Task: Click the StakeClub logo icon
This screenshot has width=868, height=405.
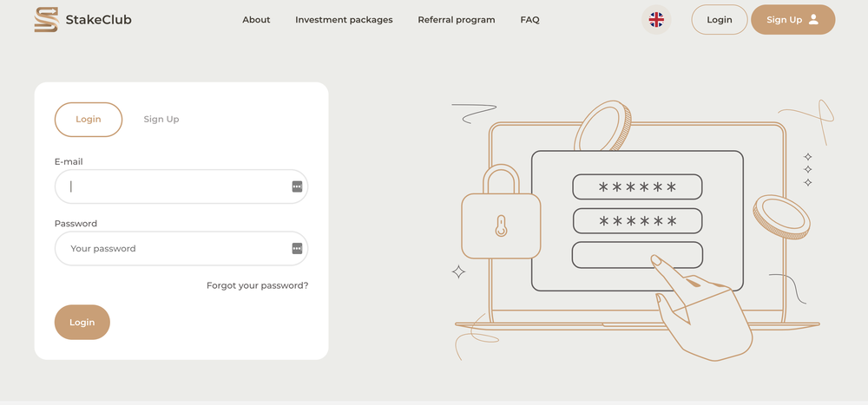Action: click(x=46, y=19)
